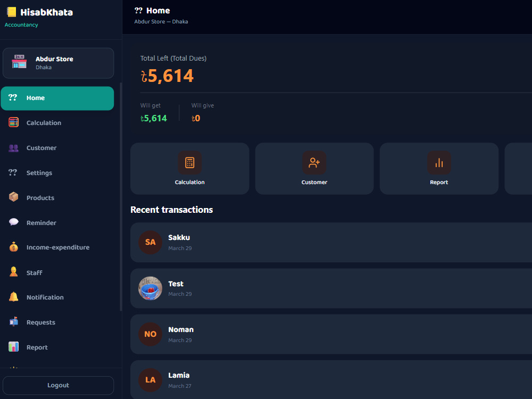Open the Lamia March 27 transaction
The height and width of the screenshot is (399, 532).
point(331,380)
